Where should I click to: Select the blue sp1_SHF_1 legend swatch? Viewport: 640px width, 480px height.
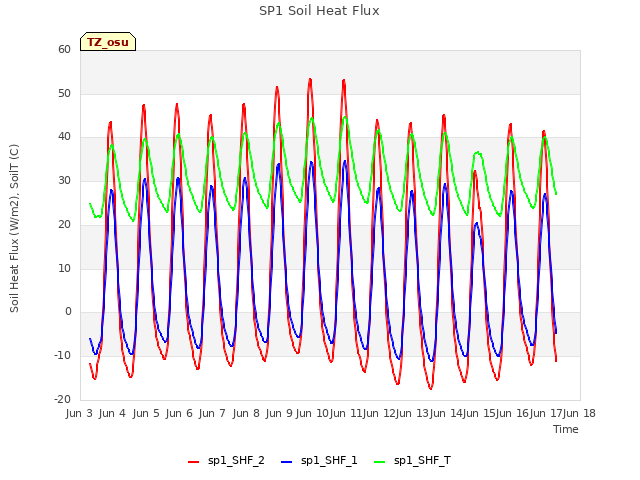pyautogui.click(x=287, y=462)
